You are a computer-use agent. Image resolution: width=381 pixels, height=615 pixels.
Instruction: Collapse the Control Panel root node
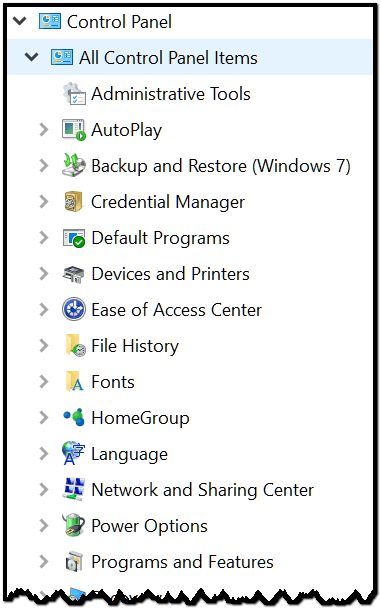pyautogui.click(x=20, y=21)
